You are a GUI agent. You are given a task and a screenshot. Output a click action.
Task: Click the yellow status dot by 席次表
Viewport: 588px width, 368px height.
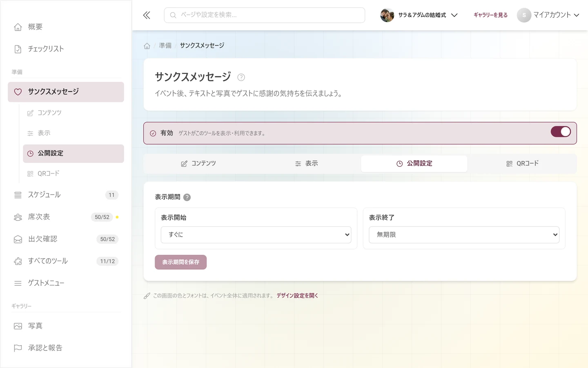(x=117, y=217)
